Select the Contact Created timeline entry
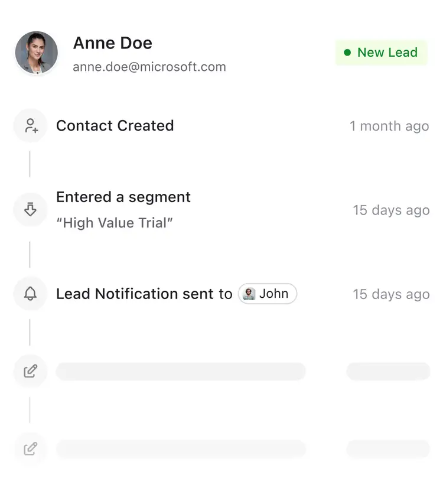 point(115,126)
